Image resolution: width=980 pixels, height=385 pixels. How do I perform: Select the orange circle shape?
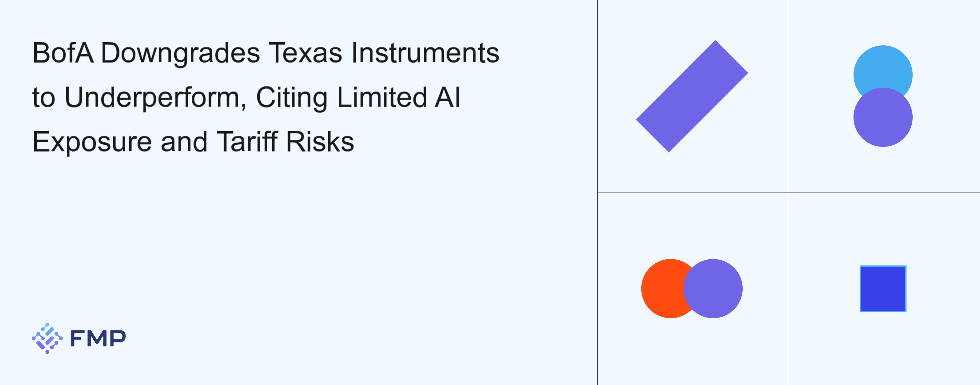pyautogui.click(x=662, y=288)
